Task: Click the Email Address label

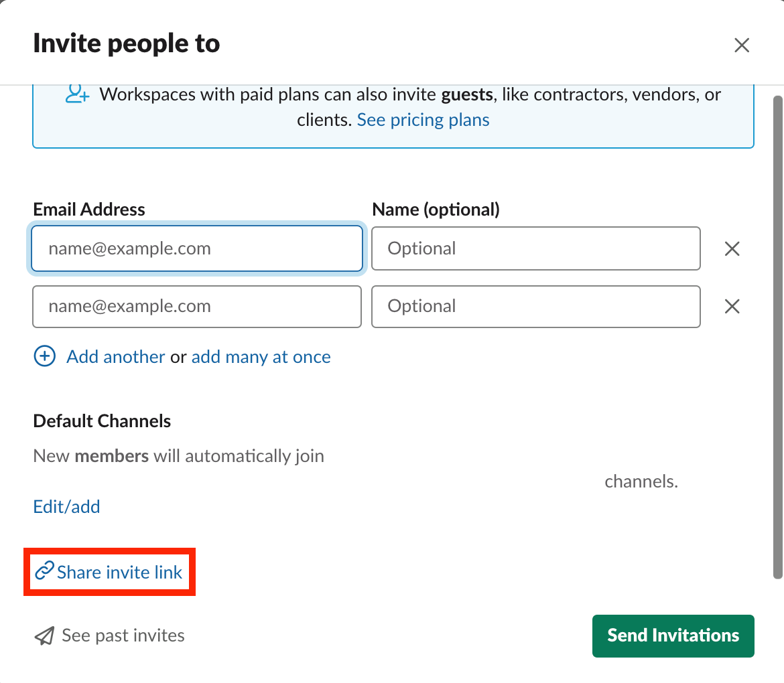Action: [x=89, y=210]
